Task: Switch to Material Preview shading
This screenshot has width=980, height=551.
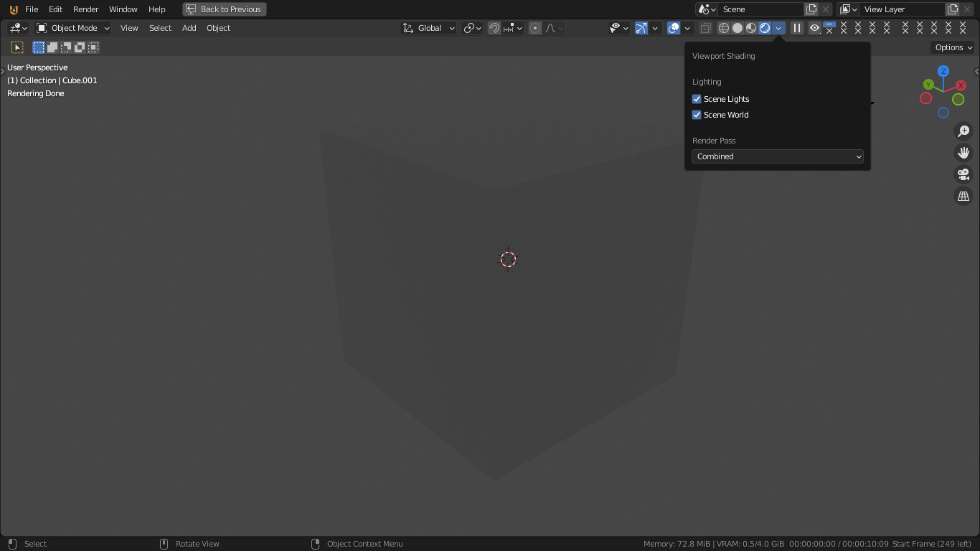Action: pyautogui.click(x=751, y=28)
